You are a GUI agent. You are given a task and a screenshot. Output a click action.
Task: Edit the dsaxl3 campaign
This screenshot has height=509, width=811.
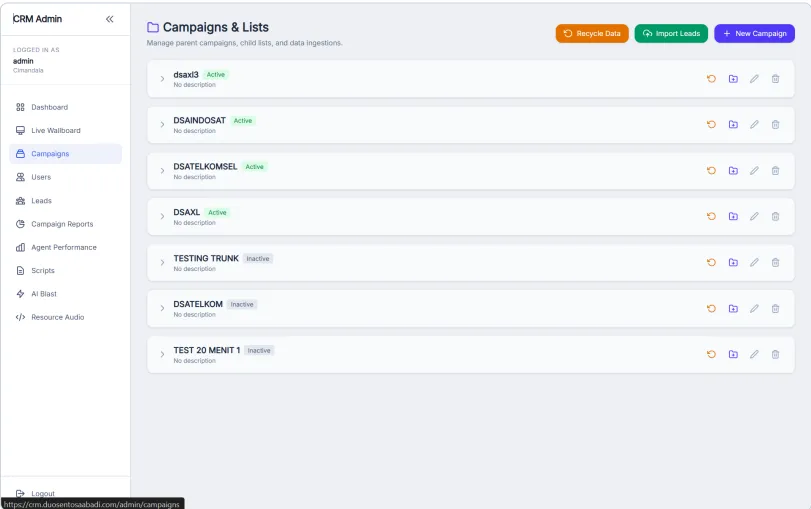coord(754,79)
